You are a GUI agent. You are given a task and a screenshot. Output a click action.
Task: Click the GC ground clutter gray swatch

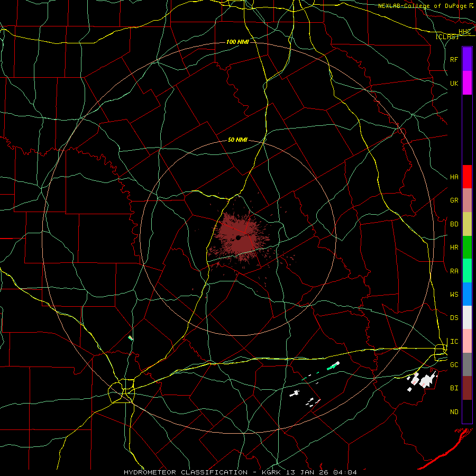(467, 364)
